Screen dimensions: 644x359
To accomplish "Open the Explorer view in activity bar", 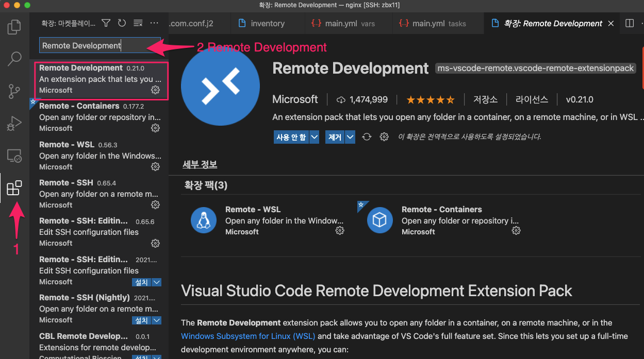I will pyautogui.click(x=14, y=26).
